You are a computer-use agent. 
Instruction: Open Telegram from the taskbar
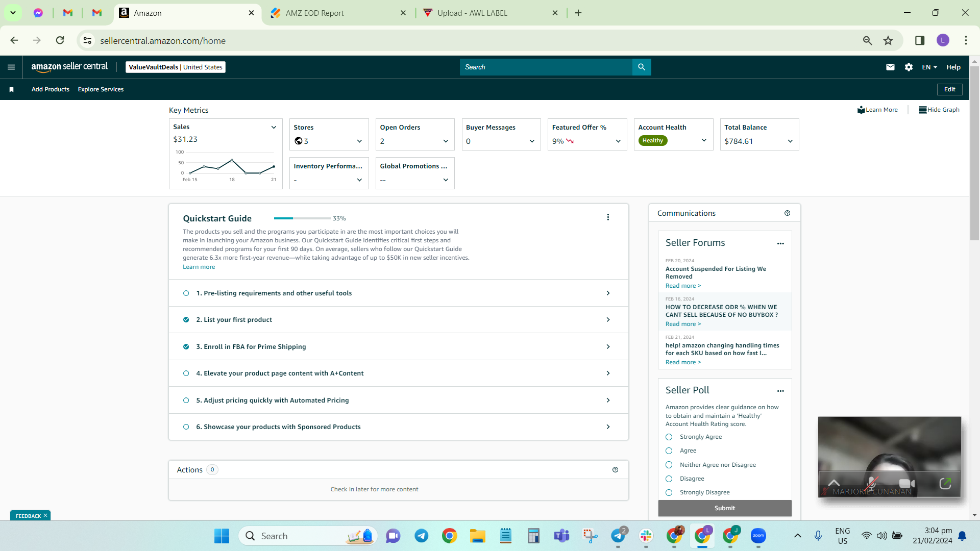point(421,536)
